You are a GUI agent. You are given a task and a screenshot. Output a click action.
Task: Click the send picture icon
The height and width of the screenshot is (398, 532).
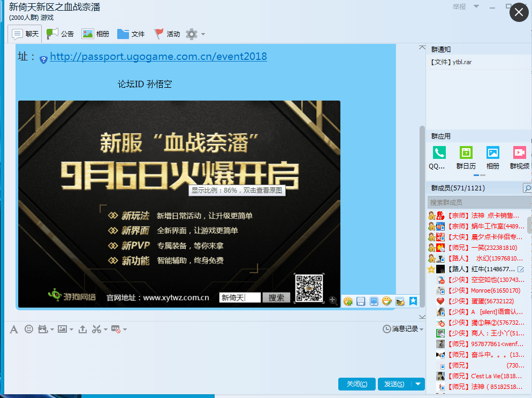pyautogui.click(x=62, y=329)
